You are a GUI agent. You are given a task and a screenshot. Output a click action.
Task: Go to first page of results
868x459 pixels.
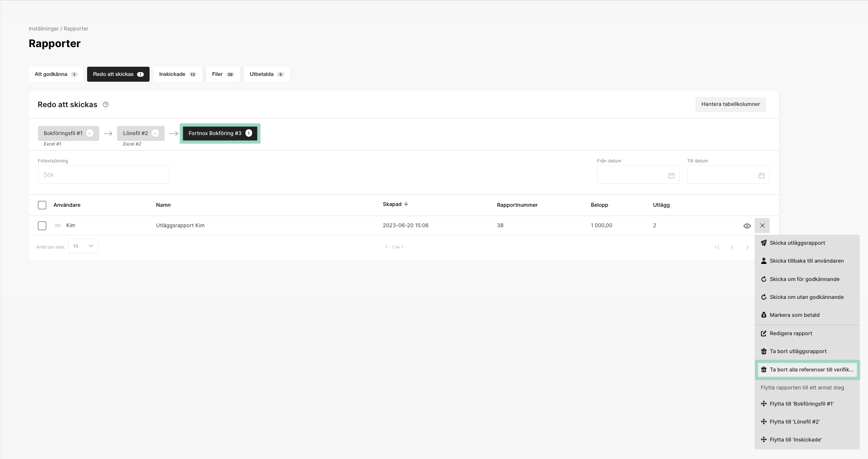pyautogui.click(x=717, y=247)
